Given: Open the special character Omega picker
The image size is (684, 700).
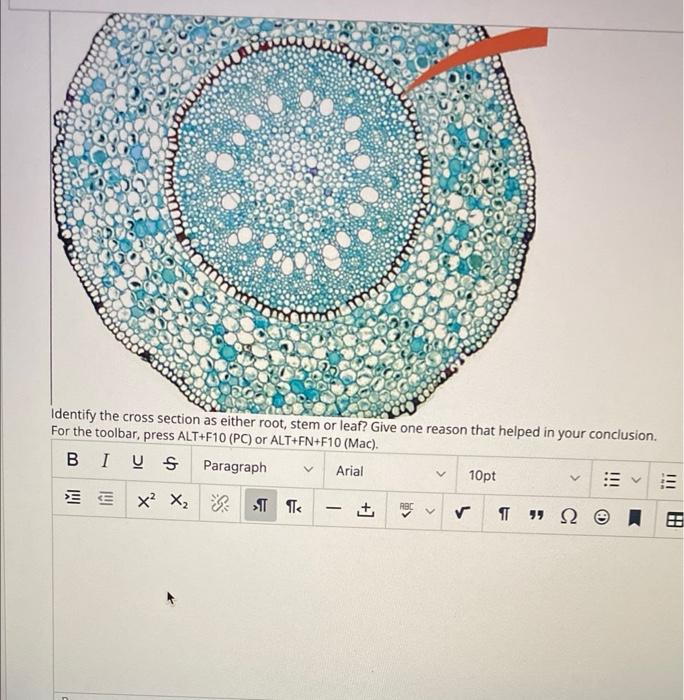Looking at the screenshot, I should tap(568, 517).
